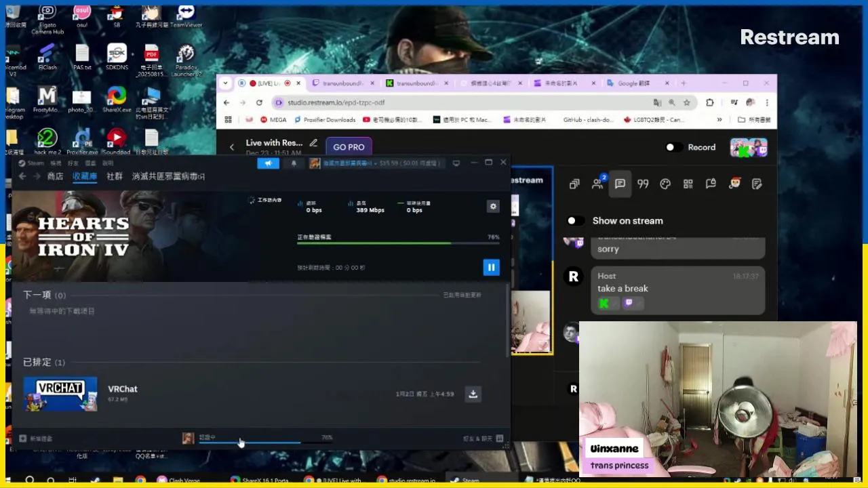Open Restream graphics palette icon

pos(665,184)
